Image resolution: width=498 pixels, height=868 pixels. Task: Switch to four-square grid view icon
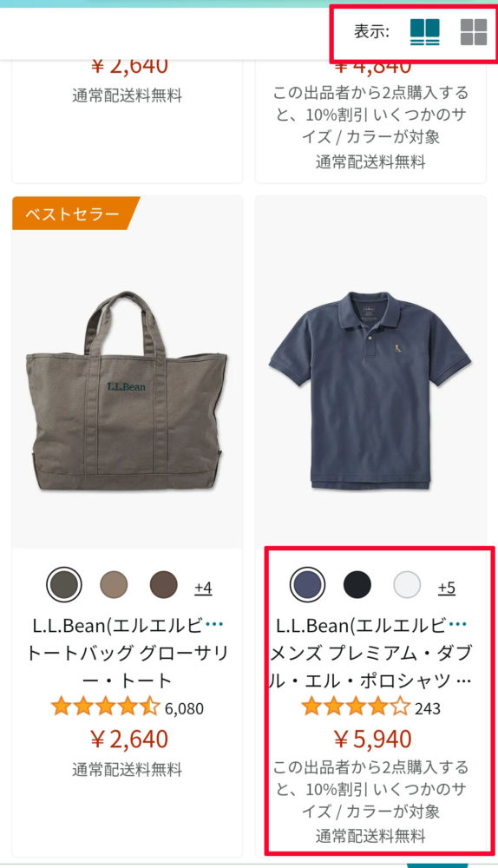(474, 31)
